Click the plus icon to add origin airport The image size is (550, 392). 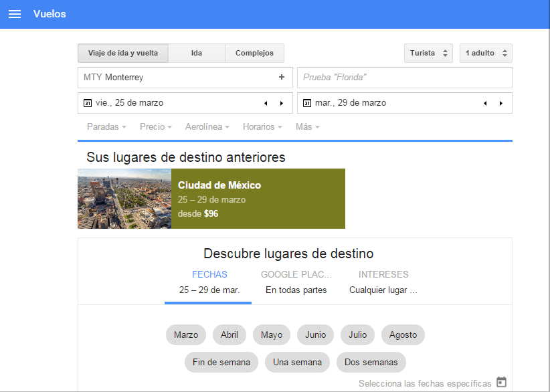pos(282,78)
